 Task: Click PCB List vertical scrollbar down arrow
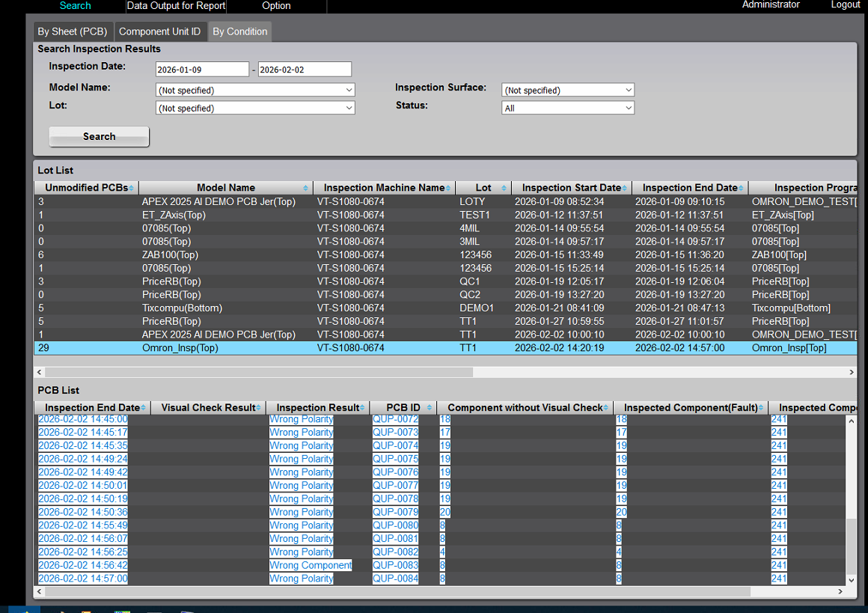click(x=852, y=580)
